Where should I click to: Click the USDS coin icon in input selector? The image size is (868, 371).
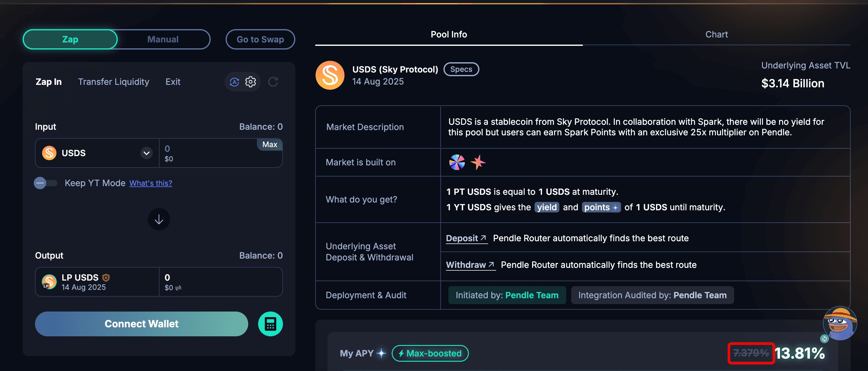(49, 153)
